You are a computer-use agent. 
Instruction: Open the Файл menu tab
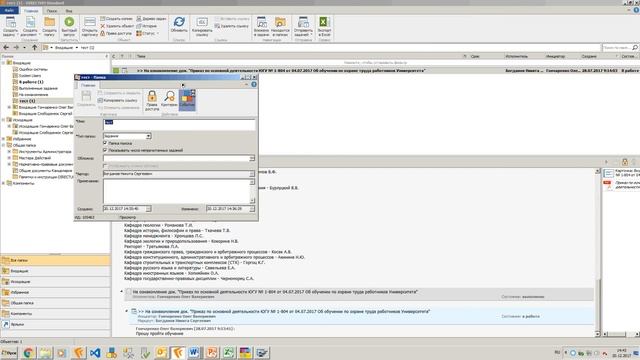(9, 11)
